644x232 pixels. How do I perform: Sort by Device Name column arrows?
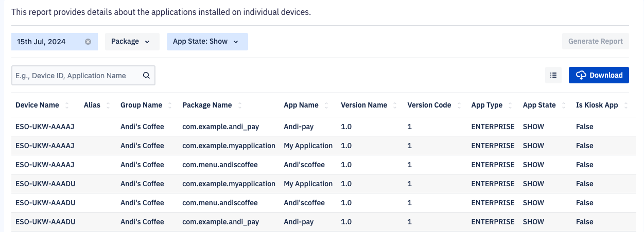pos(66,105)
